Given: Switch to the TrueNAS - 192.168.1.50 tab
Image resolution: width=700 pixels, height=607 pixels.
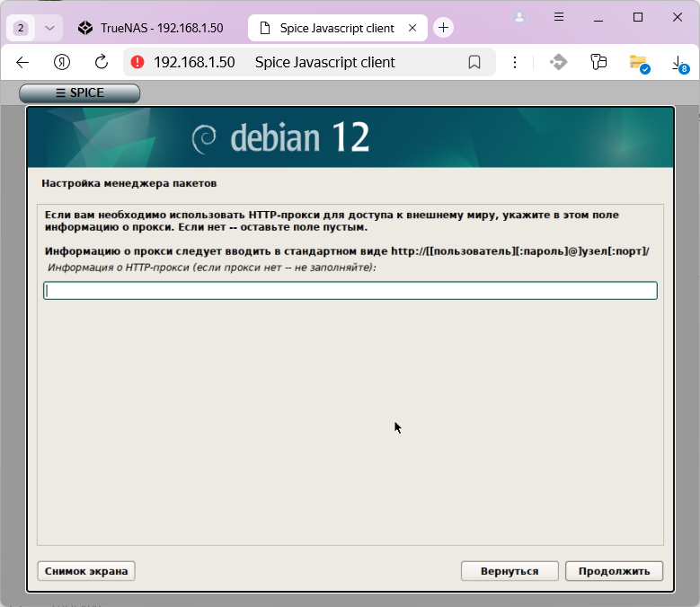Looking at the screenshot, I should pyautogui.click(x=151, y=28).
